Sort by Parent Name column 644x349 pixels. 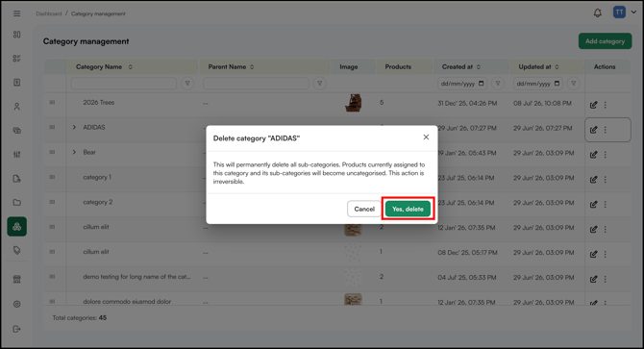pyautogui.click(x=252, y=67)
